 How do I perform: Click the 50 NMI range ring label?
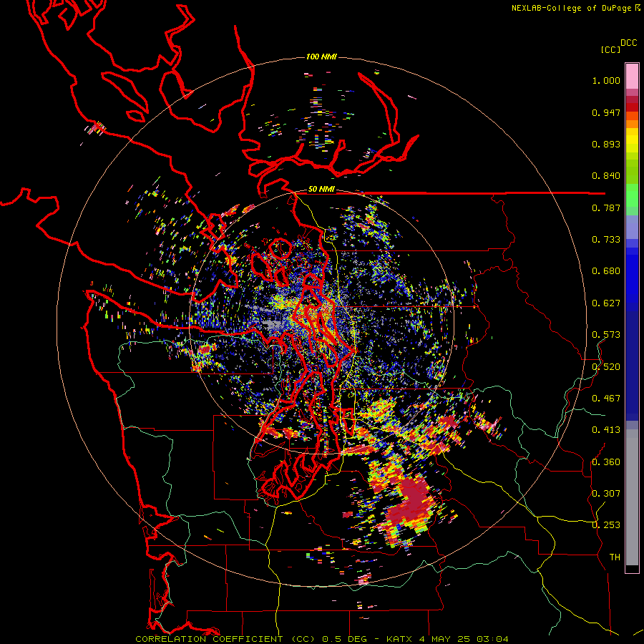[x=321, y=190]
